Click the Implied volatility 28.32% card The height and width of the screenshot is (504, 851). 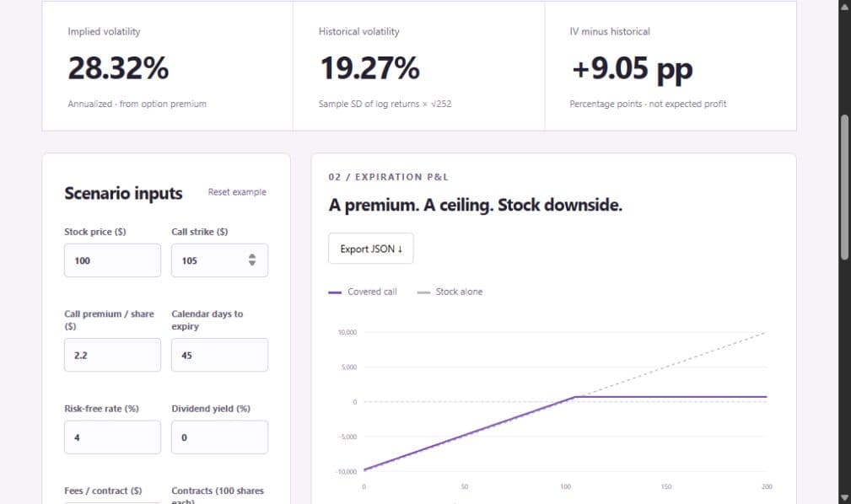pos(167,67)
